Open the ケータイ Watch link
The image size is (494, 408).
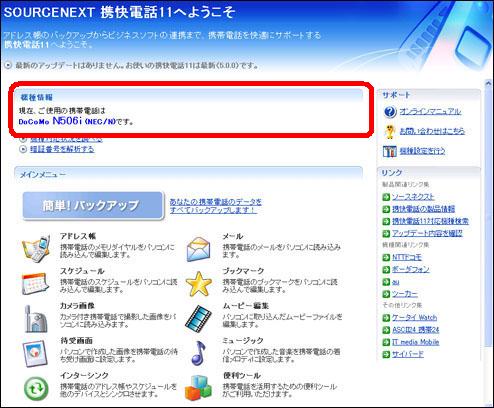[414, 318]
